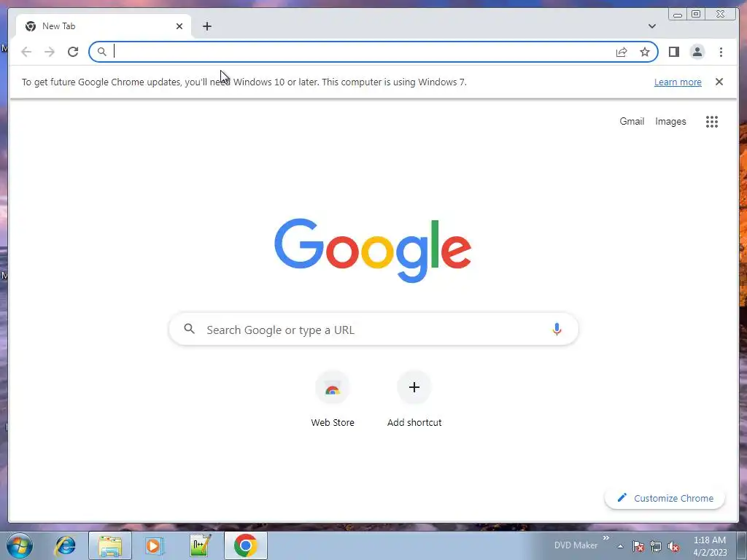Click the Search Google or type a URL box
This screenshot has width=747, height=560.
pos(373,329)
